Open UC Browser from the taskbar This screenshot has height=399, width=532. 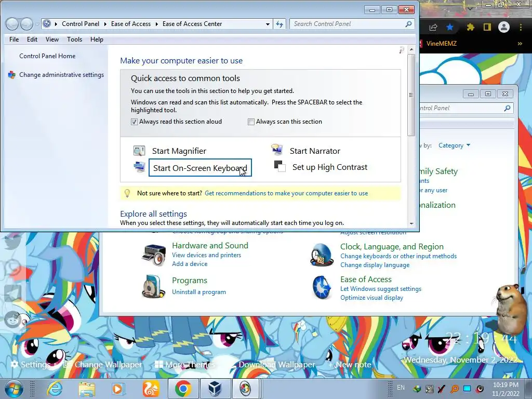(151, 389)
